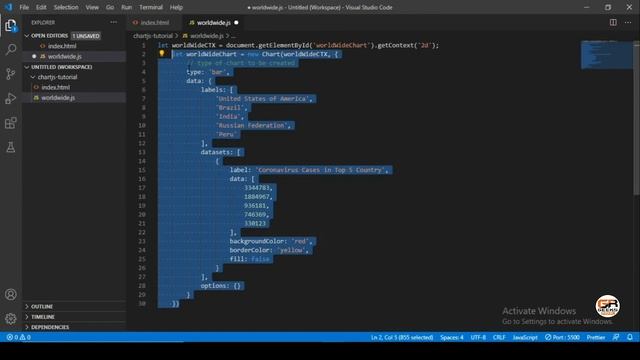Click the 'Russian Federation' label string
Screen dimensions: 640x360
[x=252, y=125]
